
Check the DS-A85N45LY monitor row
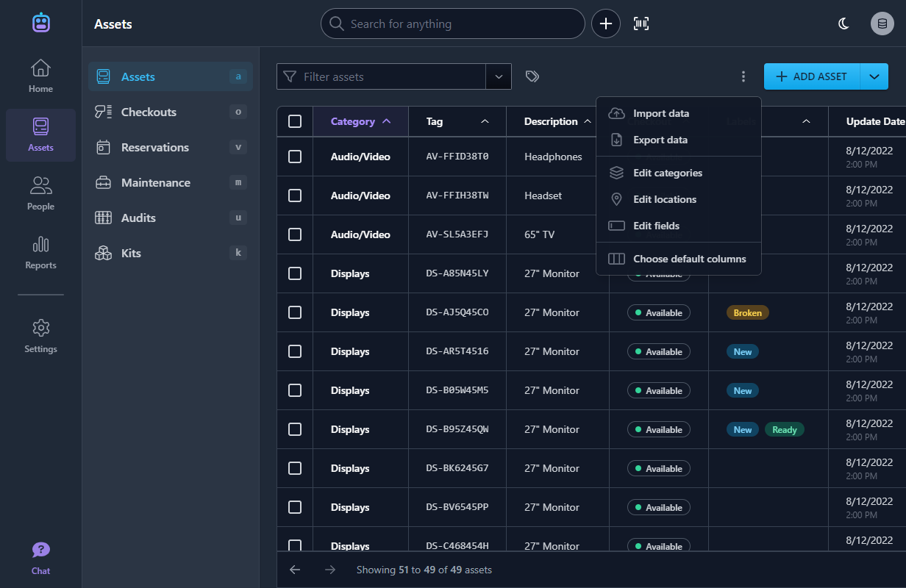(x=295, y=273)
